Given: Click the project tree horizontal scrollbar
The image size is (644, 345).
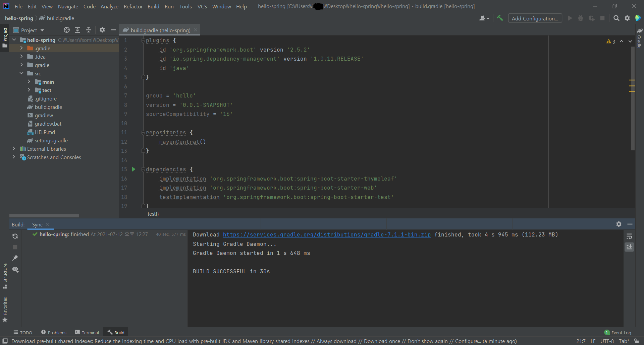Looking at the screenshot, I should click(x=44, y=216).
